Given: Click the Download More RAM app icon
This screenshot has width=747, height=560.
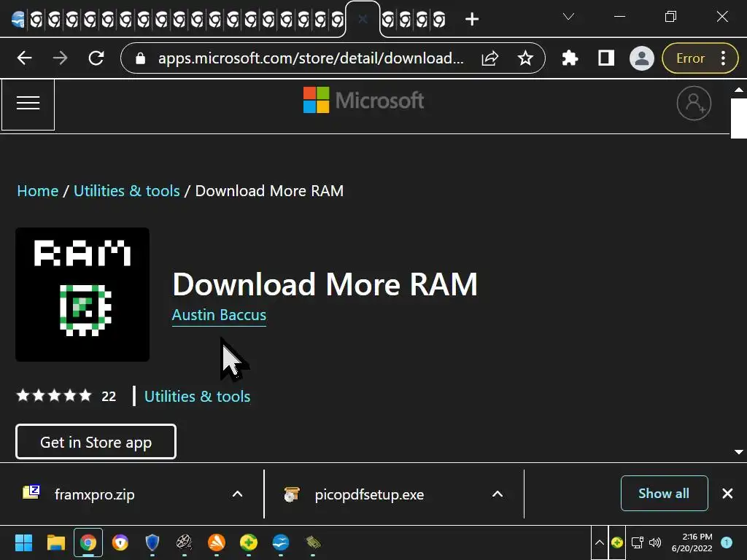Looking at the screenshot, I should (82, 295).
